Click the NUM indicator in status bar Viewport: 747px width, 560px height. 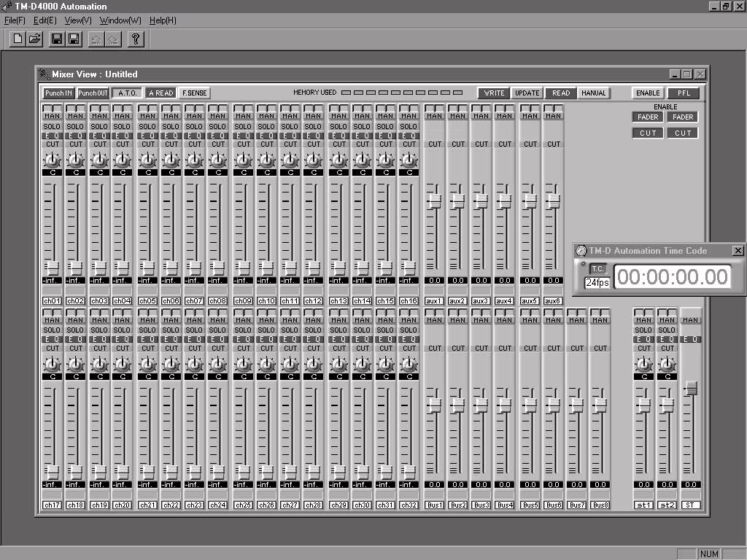point(709,554)
